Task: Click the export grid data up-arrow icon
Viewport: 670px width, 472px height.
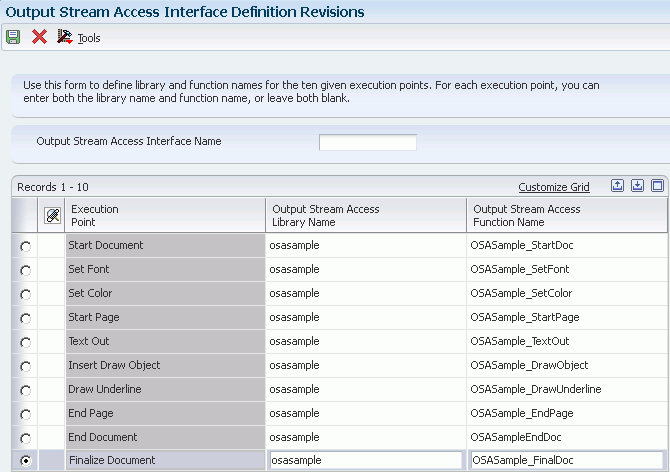Action: tap(618, 186)
